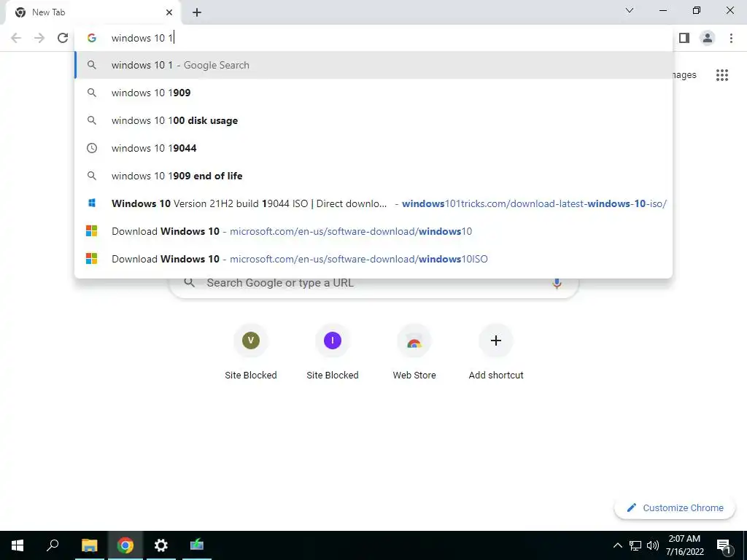Open the Windows Start menu
Viewport: 747px width, 560px height.
pyautogui.click(x=18, y=545)
